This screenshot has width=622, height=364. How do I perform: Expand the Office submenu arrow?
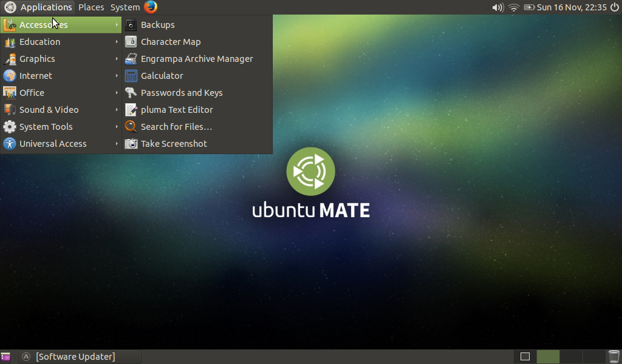(117, 93)
